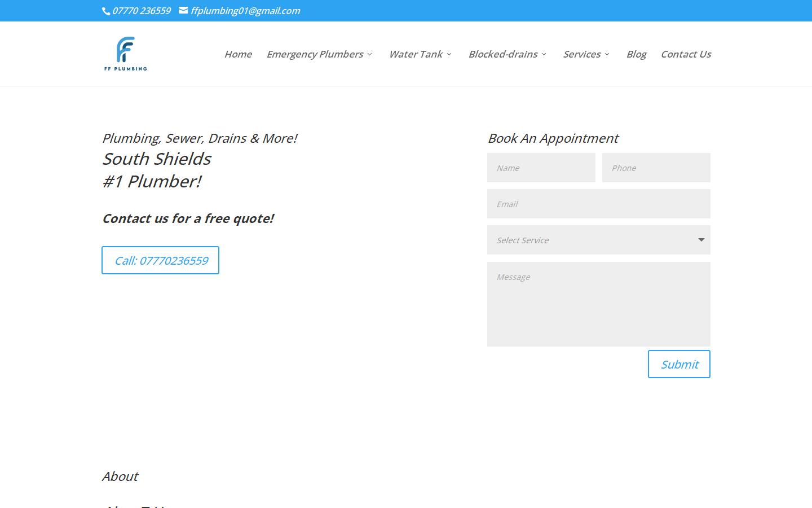Click inside the Message text area
812x508 pixels.
coord(598,304)
